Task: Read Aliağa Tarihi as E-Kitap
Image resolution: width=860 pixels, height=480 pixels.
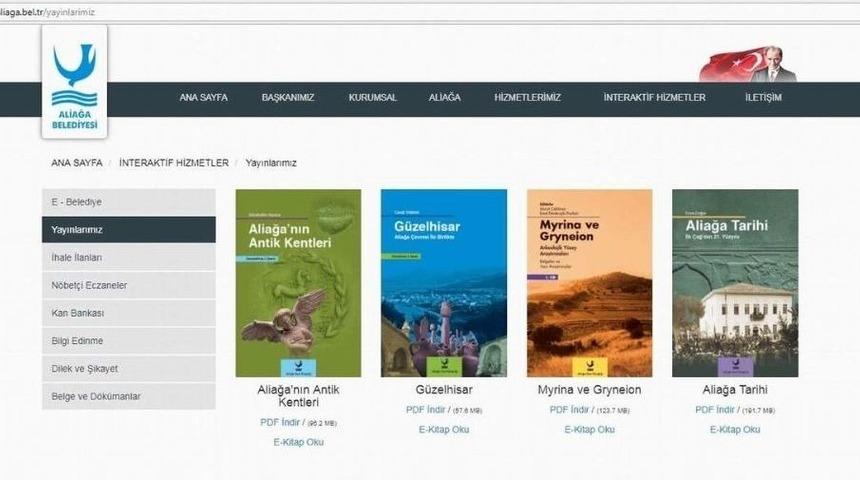Action: click(735, 430)
